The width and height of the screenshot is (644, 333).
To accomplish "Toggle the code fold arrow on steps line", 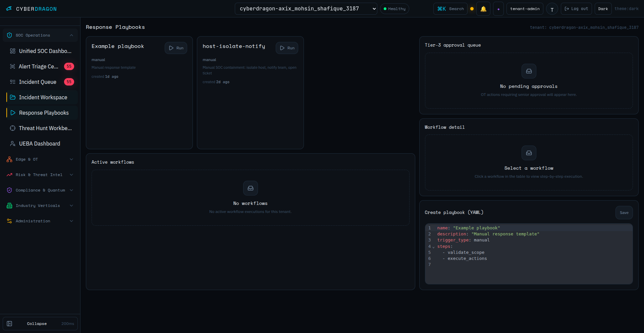I will coord(433,247).
